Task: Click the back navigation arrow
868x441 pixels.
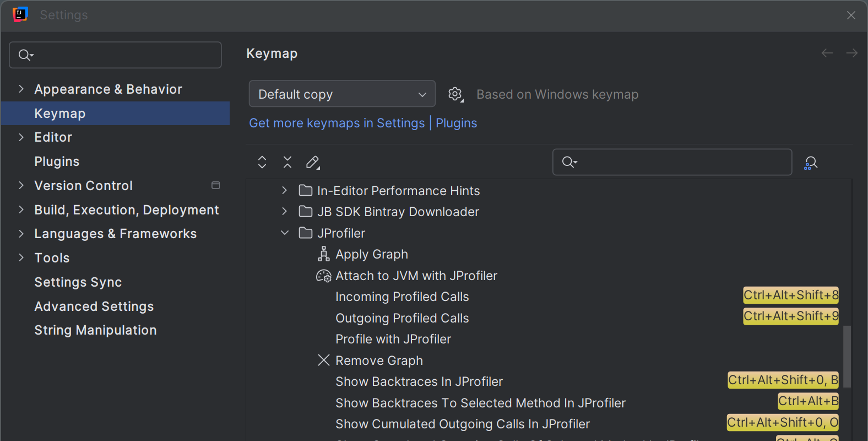Action: (x=827, y=53)
